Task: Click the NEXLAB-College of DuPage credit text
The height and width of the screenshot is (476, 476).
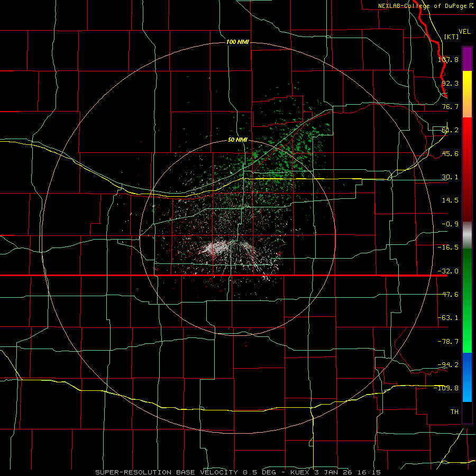Action: [425, 6]
